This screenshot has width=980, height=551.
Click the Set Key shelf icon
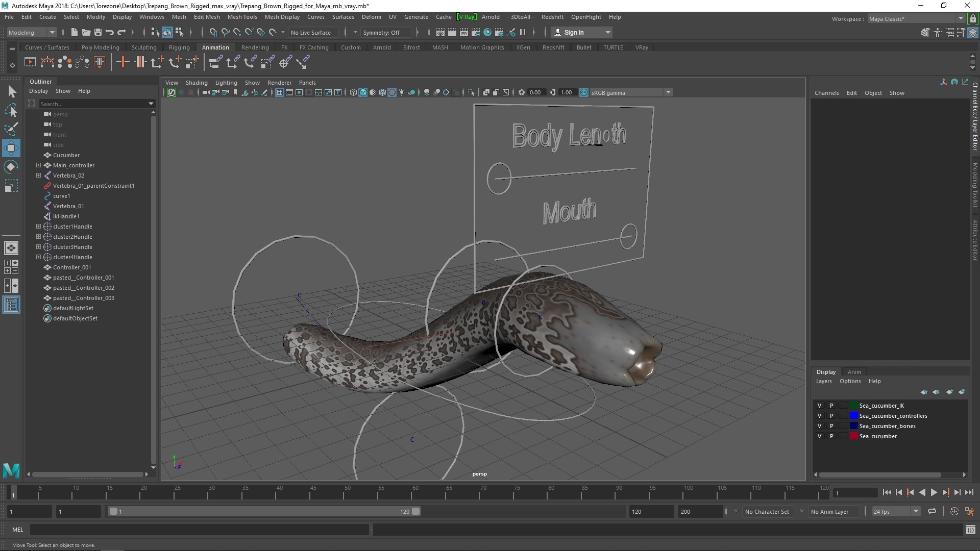[x=122, y=62]
